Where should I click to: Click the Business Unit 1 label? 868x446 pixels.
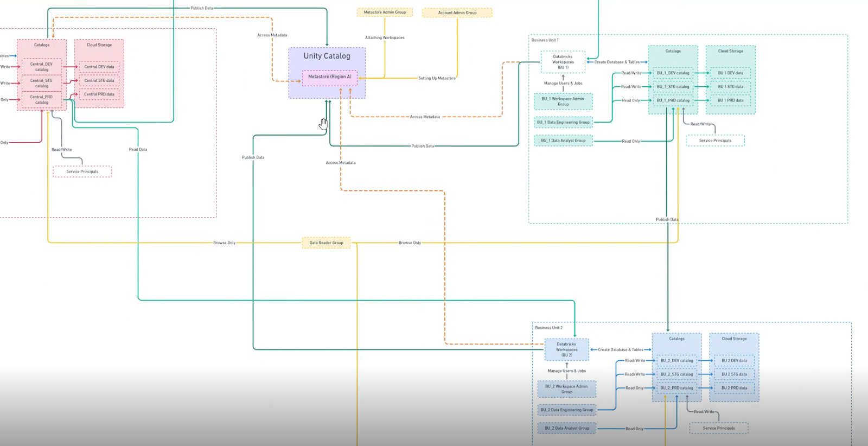click(545, 40)
